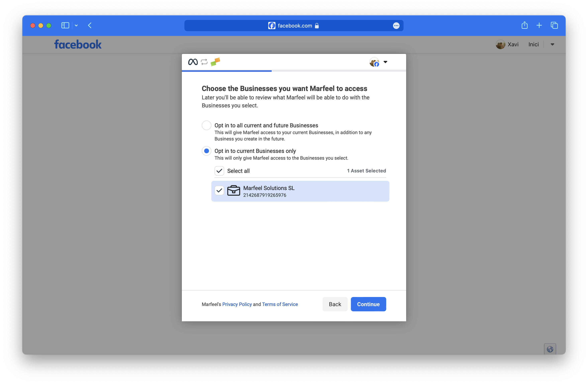Uncheck the Marfeel Solutions SL business
Viewport: 588px width, 384px height.
pos(219,191)
